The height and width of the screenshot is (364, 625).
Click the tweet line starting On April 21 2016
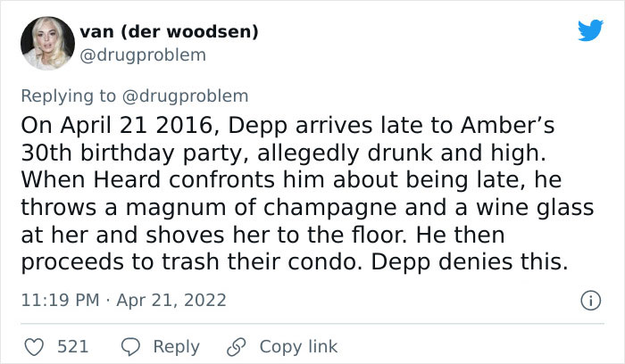[287, 126]
